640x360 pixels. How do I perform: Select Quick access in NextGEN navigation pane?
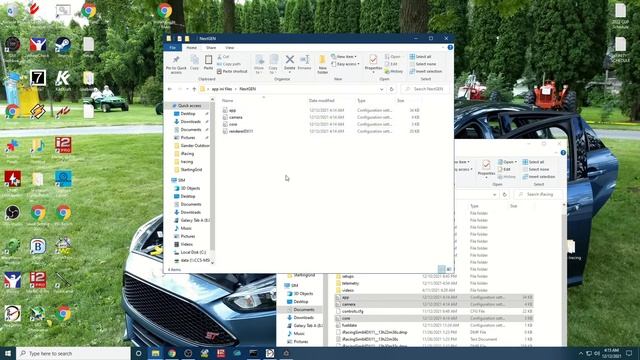190,106
